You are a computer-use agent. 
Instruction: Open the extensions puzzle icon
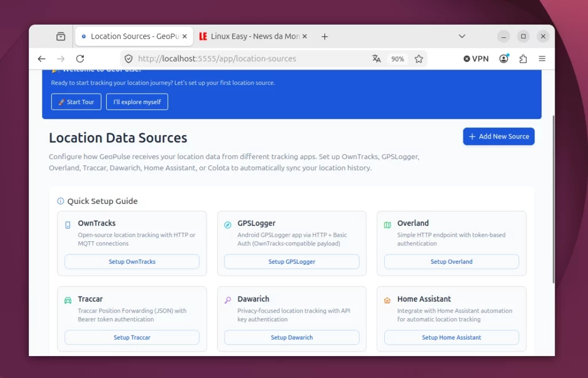(x=523, y=59)
